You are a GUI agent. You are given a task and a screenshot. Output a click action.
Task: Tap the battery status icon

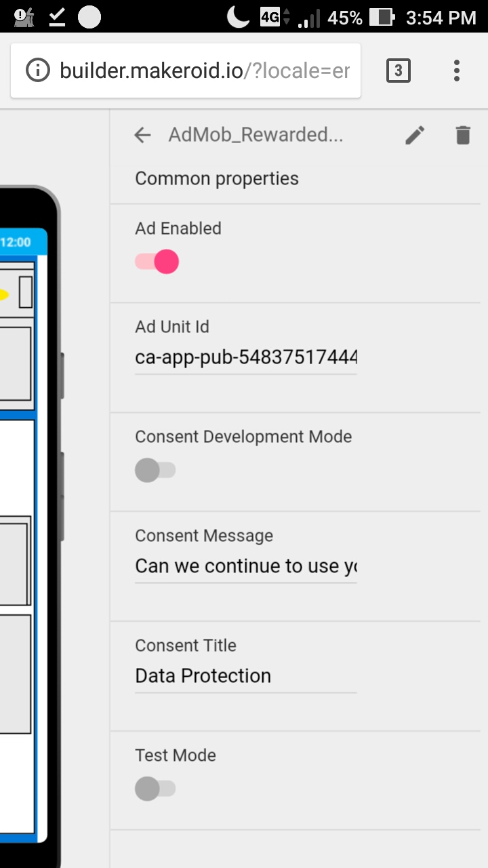point(383,18)
